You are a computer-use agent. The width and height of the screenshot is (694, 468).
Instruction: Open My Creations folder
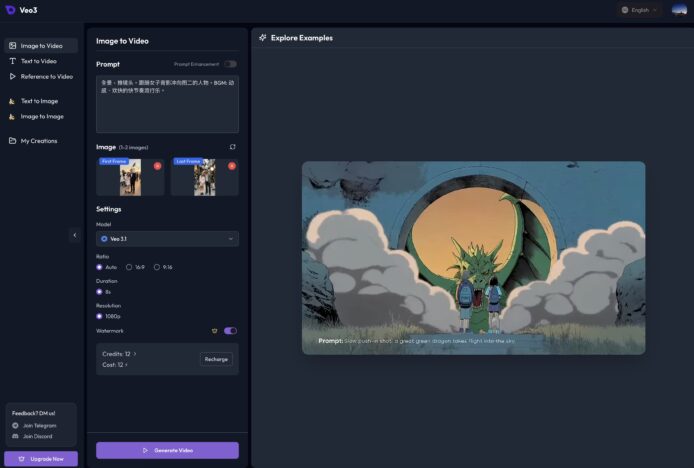pos(39,141)
